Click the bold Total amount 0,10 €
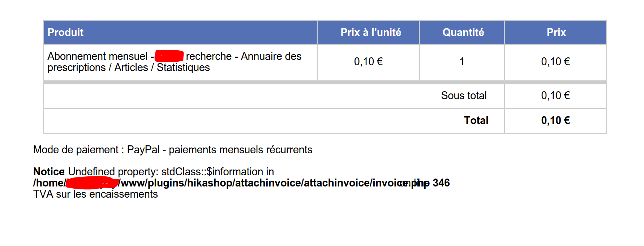 [x=555, y=120]
